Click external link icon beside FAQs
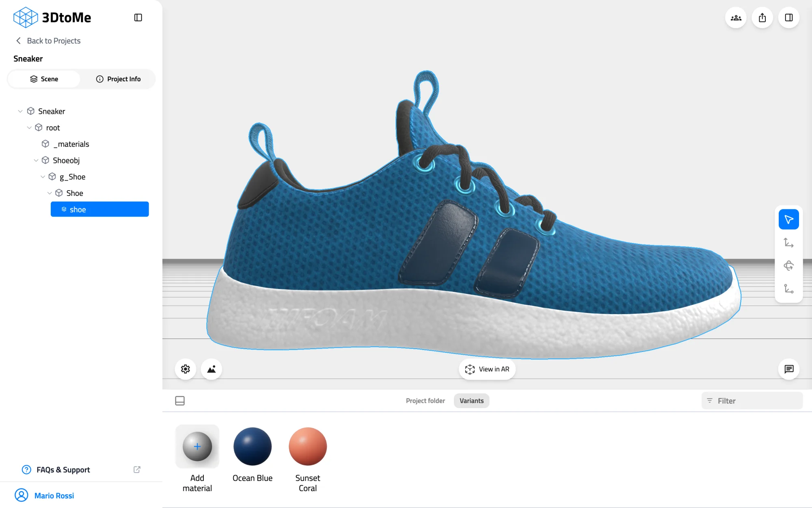Screen dimensions: 812x508 (137, 470)
